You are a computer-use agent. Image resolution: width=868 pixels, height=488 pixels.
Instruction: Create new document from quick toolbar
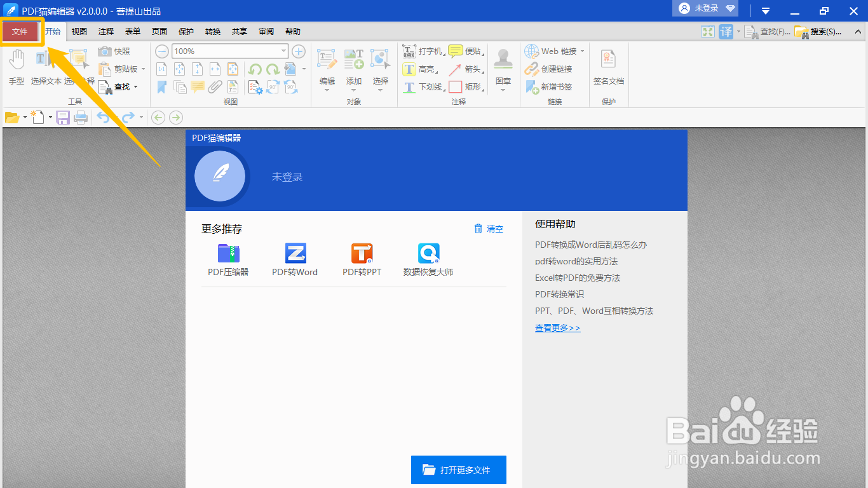tap(37, 117)
